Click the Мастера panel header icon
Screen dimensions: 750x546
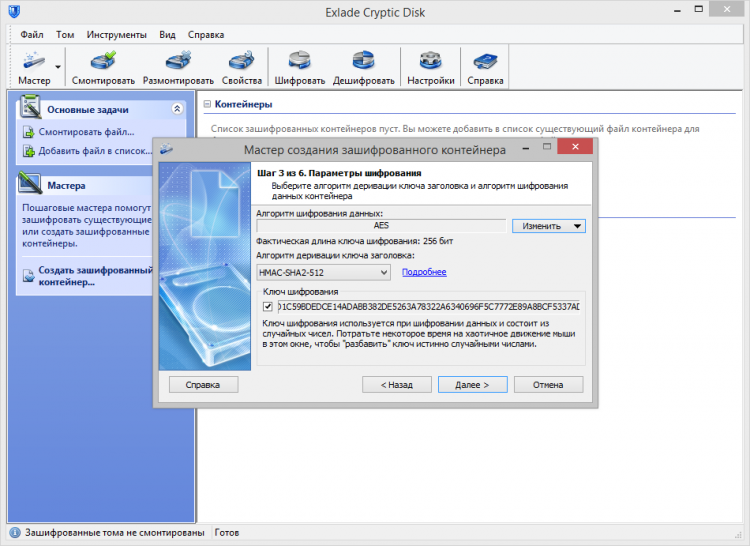click(x=30, y=183)
